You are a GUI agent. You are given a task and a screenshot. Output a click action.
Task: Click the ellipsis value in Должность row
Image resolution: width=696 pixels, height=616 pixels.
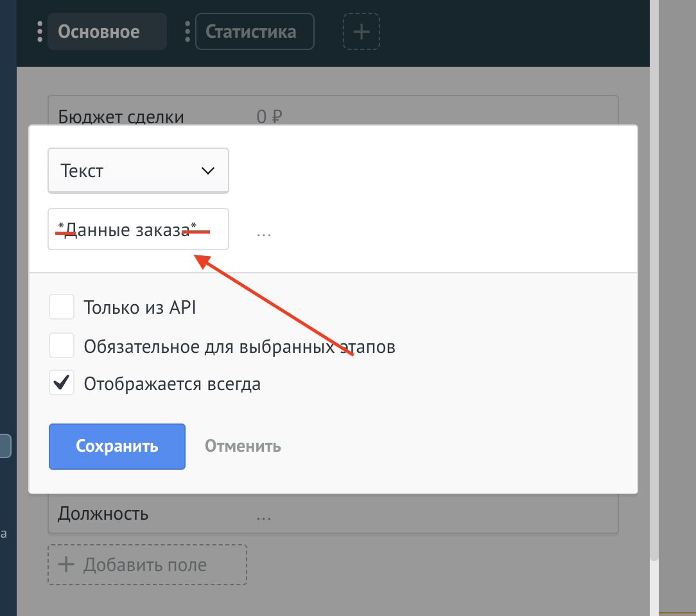tap(264, 514)
